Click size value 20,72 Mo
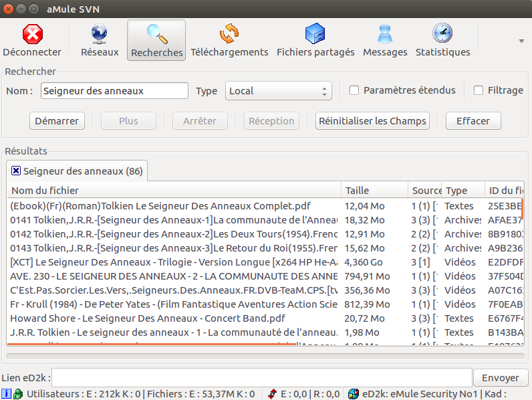The width and height of the screenshot is (532, 400). pyautogui.click(x=364, y=318)
